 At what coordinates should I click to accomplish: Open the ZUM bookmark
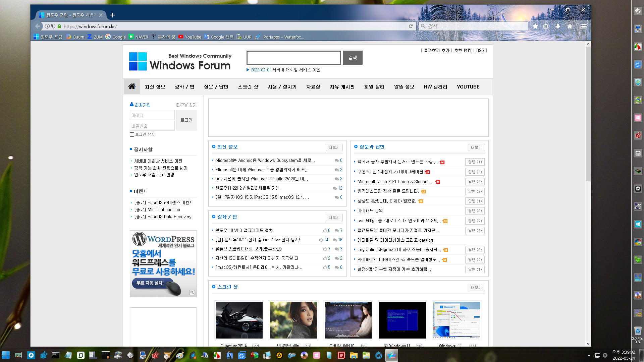tap(95, 37)
